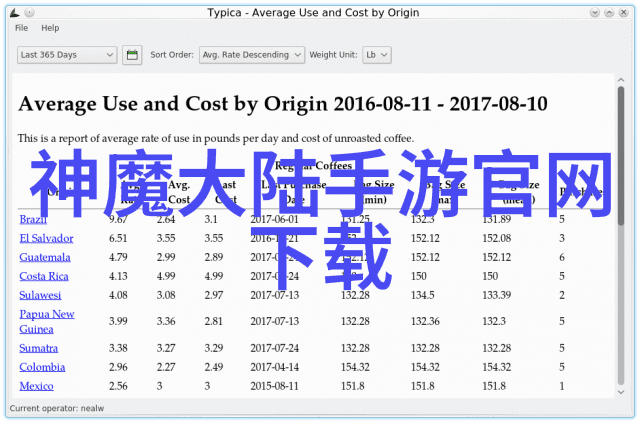Screen dimensions: 640x423
Task: View the Sulawesi coffee details
Action: tap(40, 295)
